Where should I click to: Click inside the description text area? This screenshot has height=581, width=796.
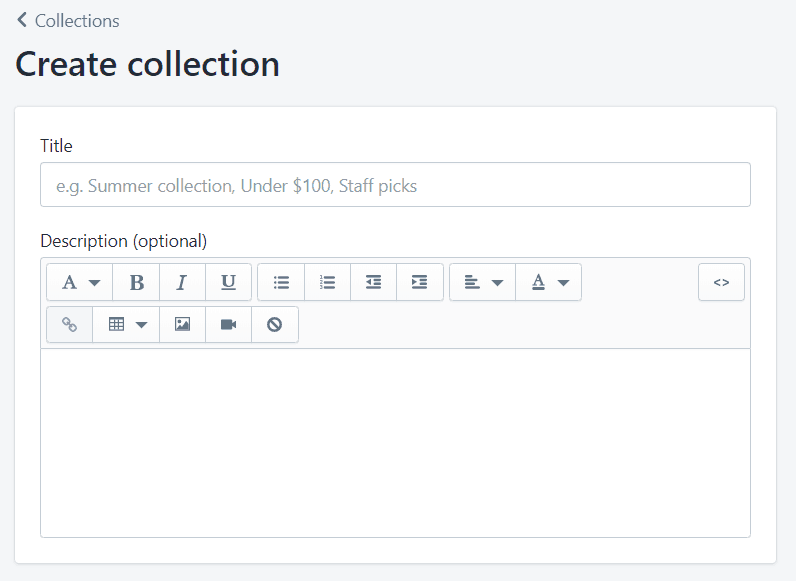click(395, 443)
